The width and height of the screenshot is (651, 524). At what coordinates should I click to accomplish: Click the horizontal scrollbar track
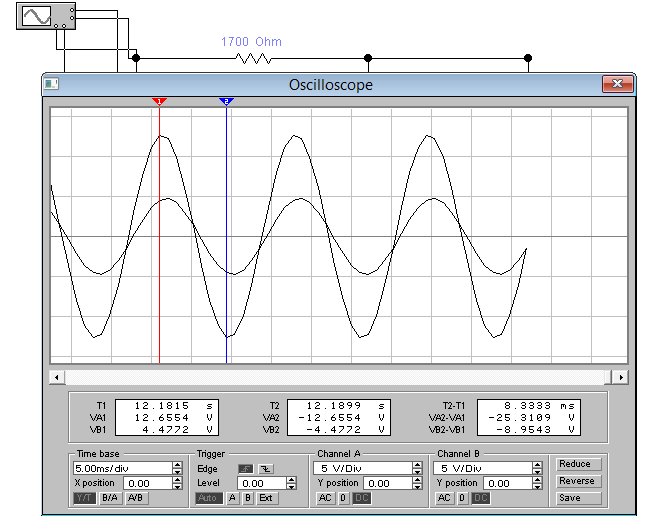334,377
